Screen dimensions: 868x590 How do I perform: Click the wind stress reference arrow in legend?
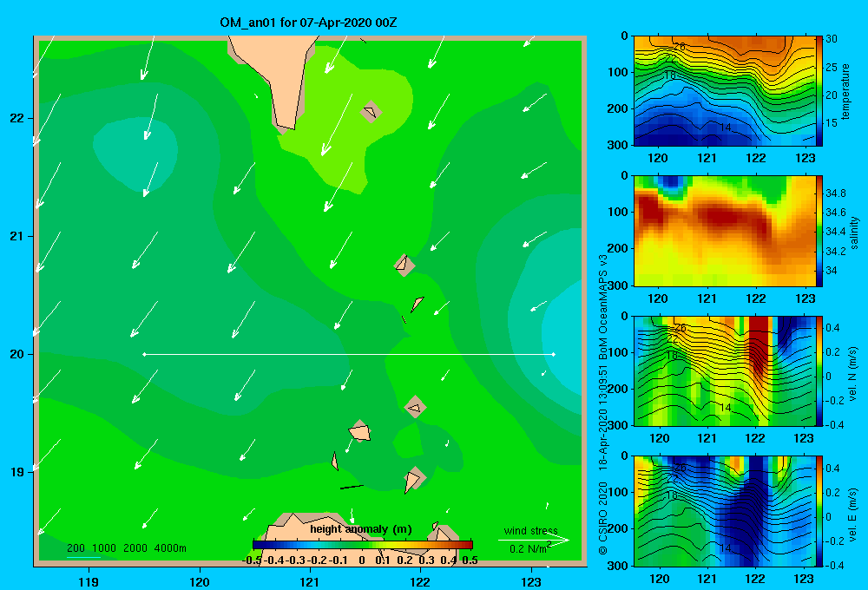[534, 541]
